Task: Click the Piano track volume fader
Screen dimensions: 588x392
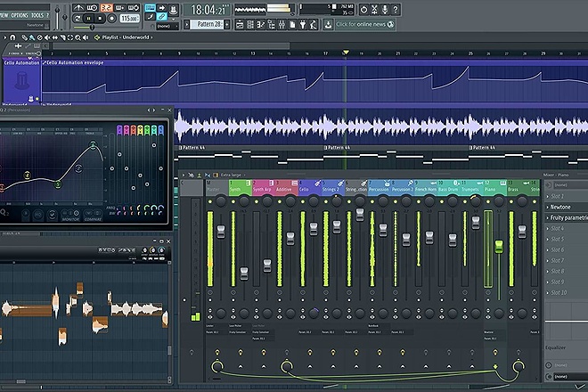Action: point(499,247)
